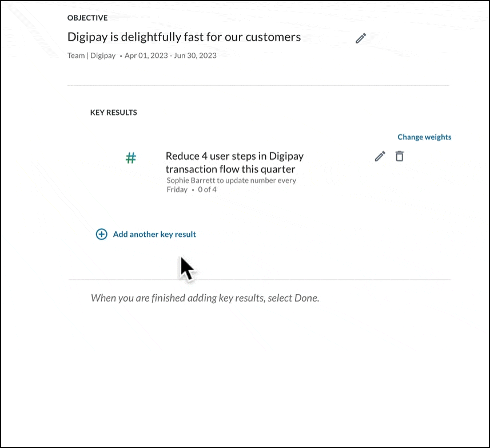
Task: Click the OBJECTIVE heading
Action: coord(87,18)
